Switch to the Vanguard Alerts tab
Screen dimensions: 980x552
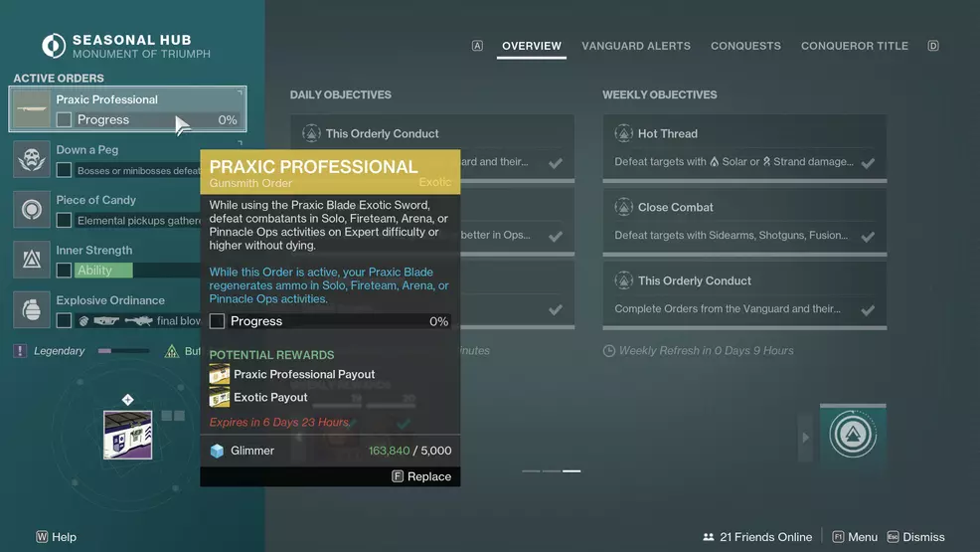[636, 46]
